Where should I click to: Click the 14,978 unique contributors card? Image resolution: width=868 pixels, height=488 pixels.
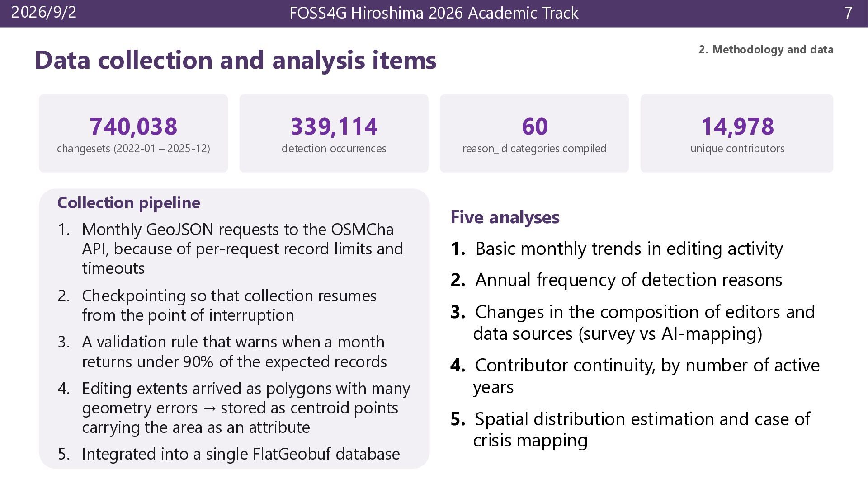coord(737,133)
